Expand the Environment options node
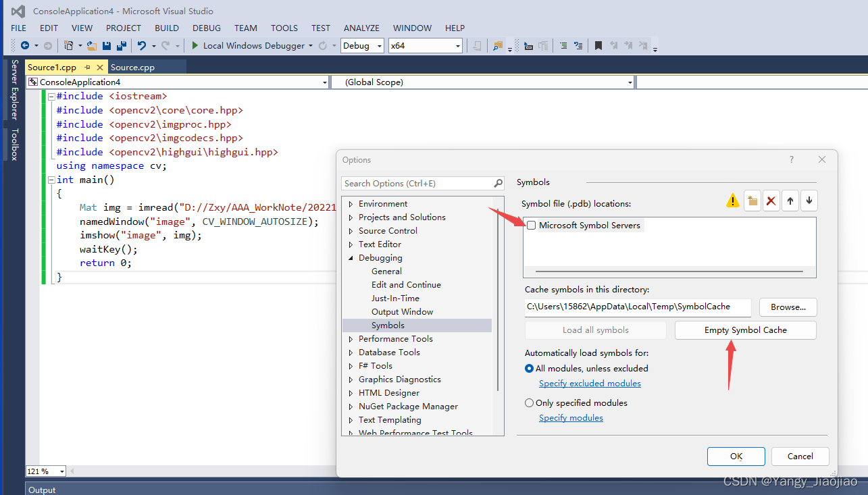 [x=351, y=204]
